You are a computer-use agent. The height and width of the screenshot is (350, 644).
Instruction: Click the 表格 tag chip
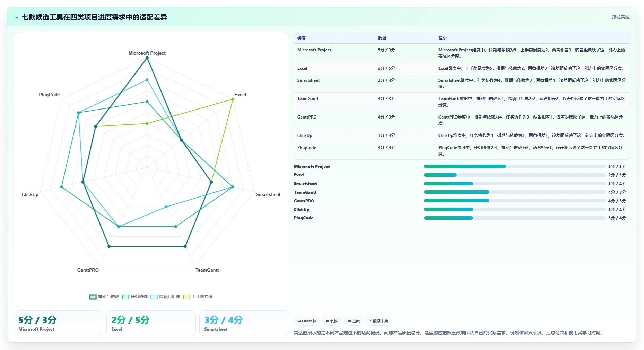tap(332, 321)
